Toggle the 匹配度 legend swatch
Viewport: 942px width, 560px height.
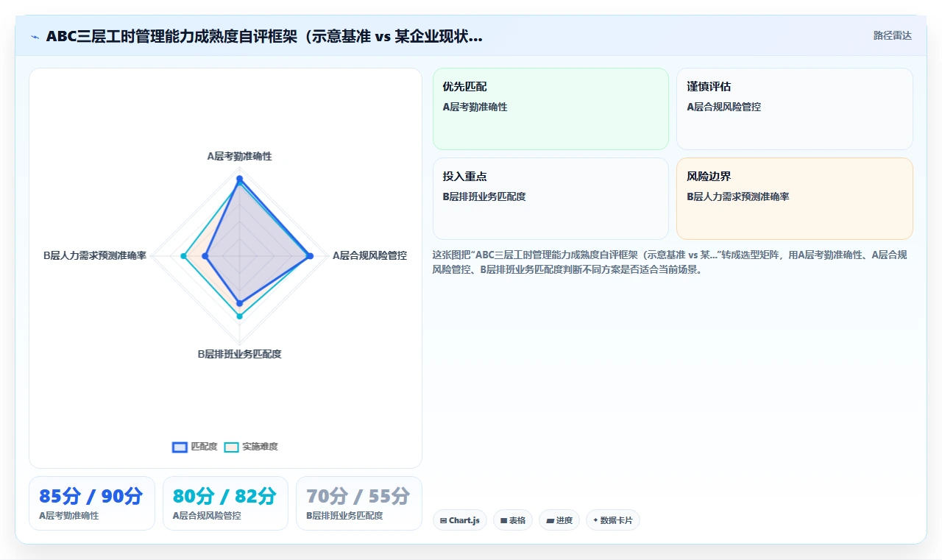point(180,447)
